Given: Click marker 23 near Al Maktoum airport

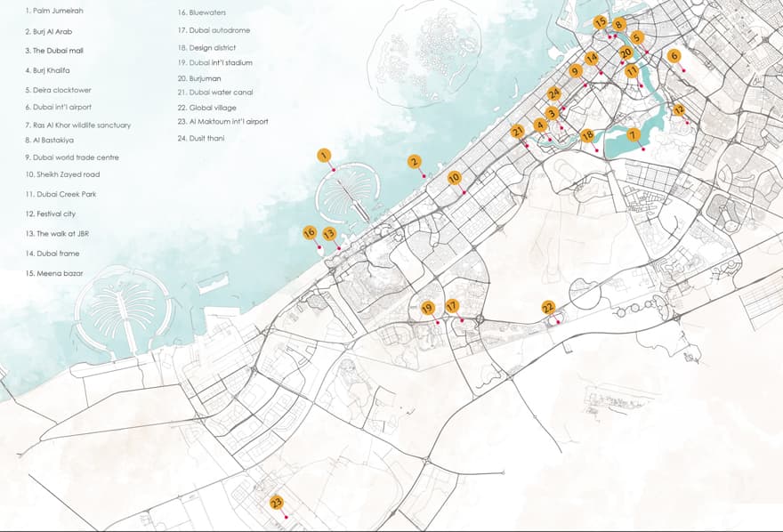Looking at the screenshot, I should [276, 501].
